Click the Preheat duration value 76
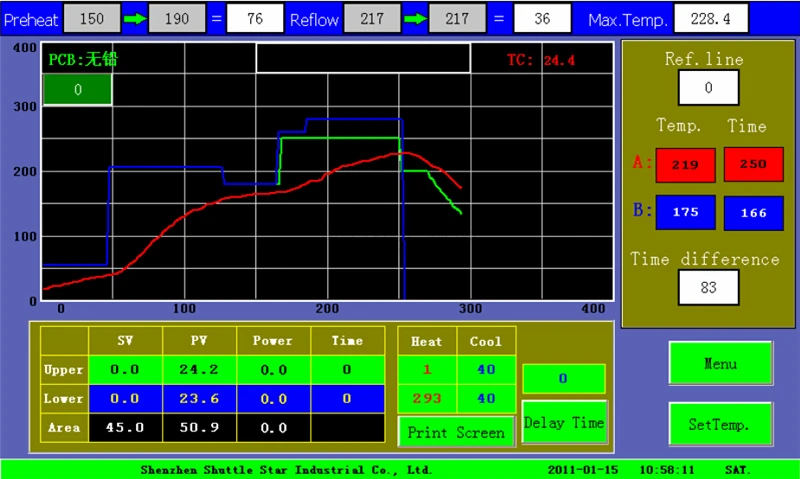 (255, 19)
